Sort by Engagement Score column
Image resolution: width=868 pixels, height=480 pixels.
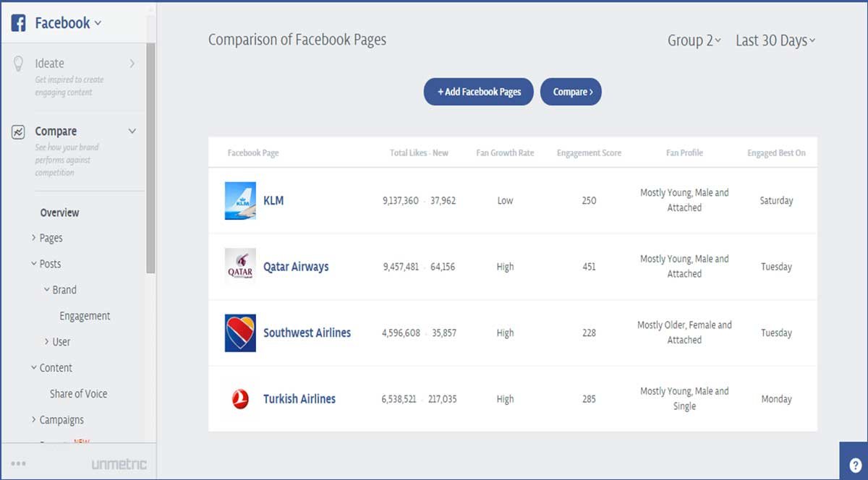tap(589, 153)
